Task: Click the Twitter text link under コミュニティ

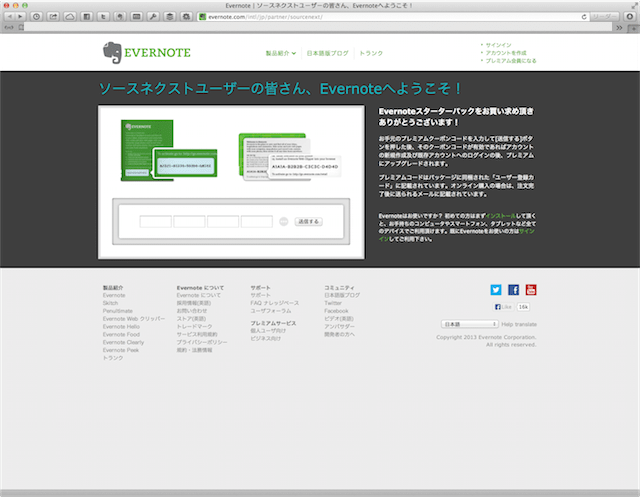Action: 333,303
